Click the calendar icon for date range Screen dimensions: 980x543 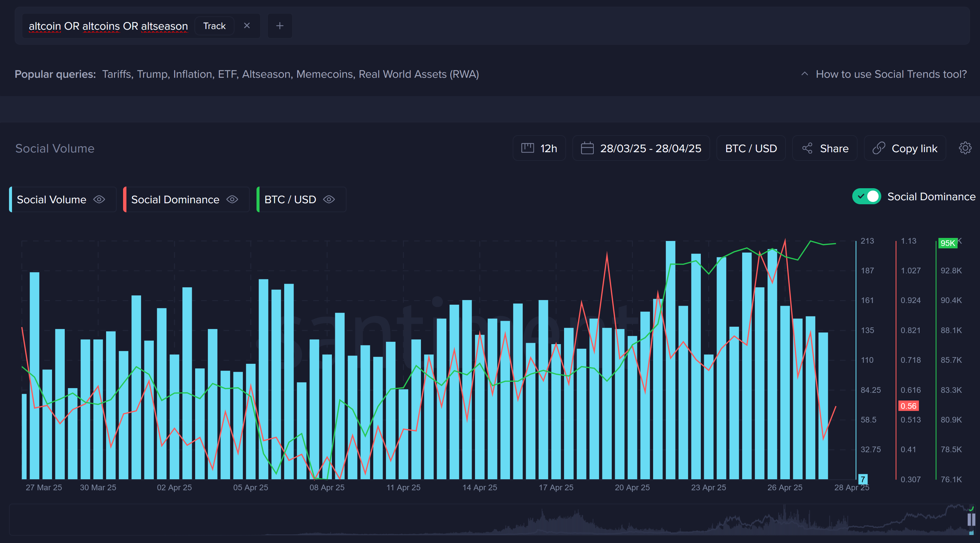click(587, 148)
